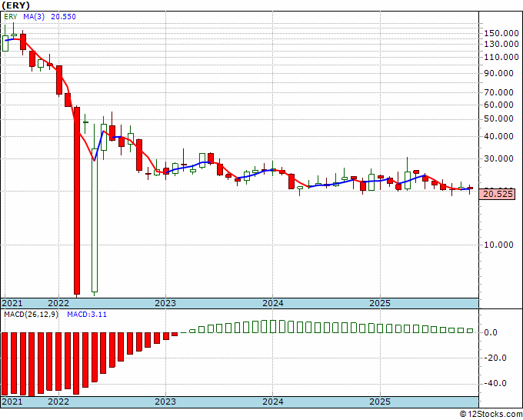Click the 150.000 price axis label
Screen dimensions: 523x420
point(501,33)
